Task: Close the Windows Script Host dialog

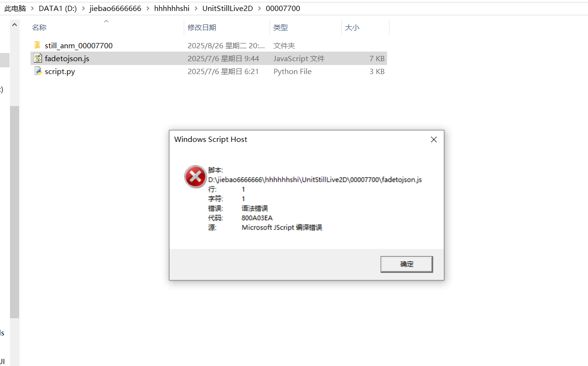Action: pyautogui.click(x=434, y=140)
